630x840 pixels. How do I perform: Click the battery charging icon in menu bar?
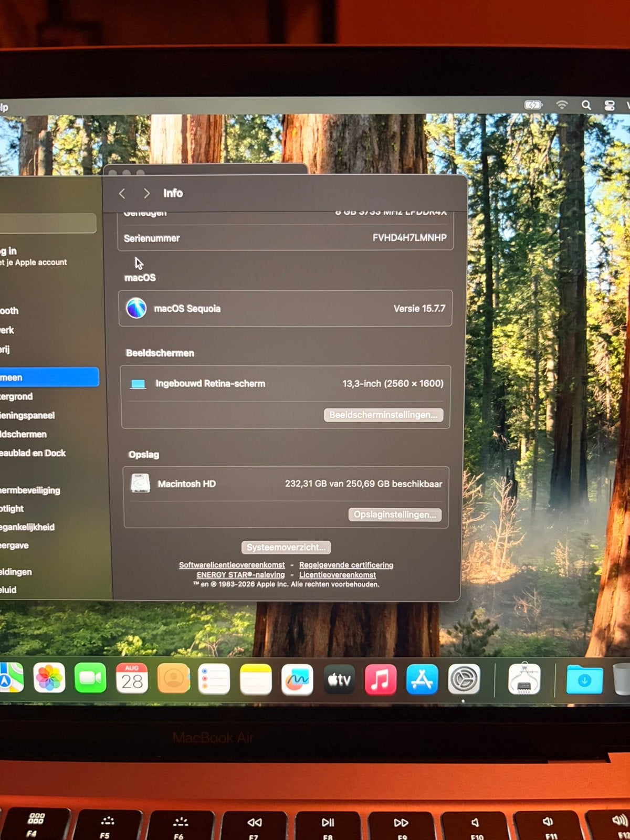point(533,105)
